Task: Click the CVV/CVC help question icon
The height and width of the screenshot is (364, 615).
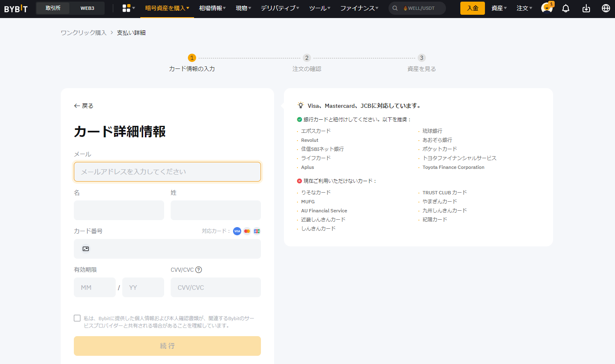Action: pyautogui.click(x=199, y=270)
